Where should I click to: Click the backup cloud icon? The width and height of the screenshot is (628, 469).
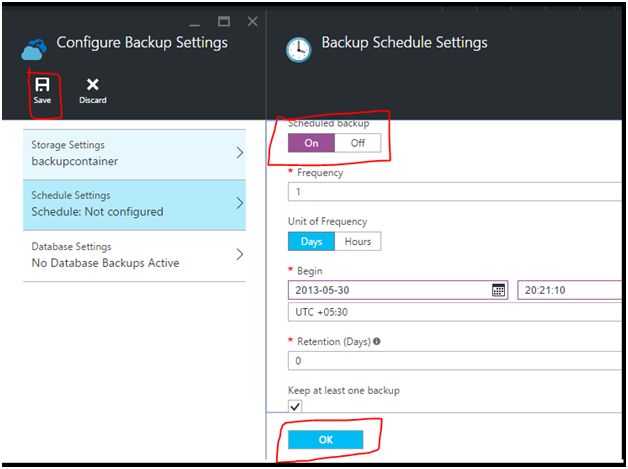(36, 47)
